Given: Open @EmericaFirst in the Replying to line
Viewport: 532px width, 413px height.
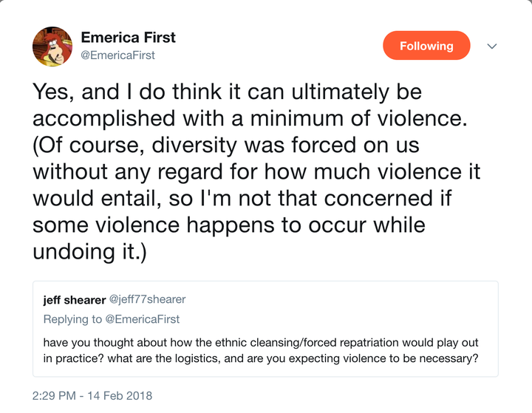Looking at the screenshot, I should tap(143, 319).
